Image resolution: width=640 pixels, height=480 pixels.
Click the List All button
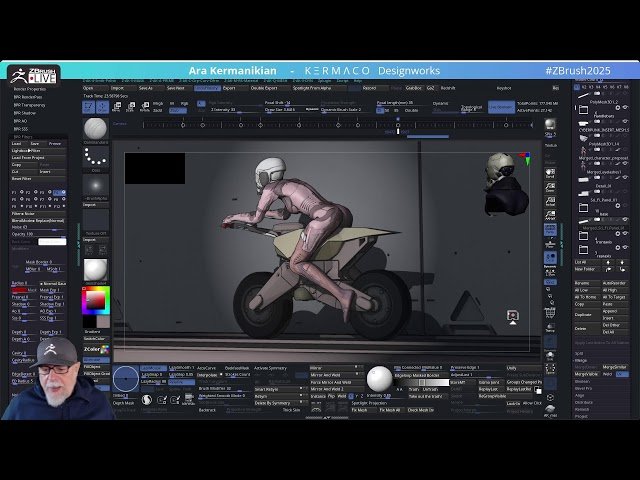click(587, 262)
